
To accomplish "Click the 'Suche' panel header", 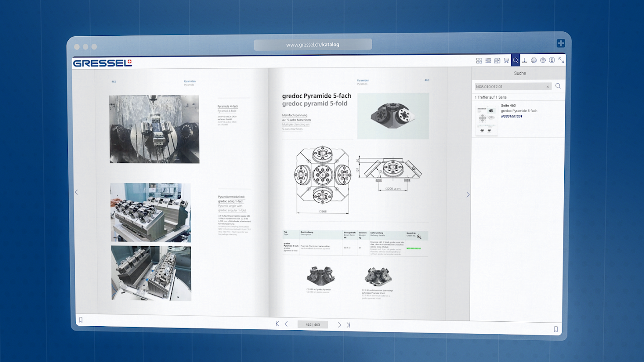I will [519, 73].
